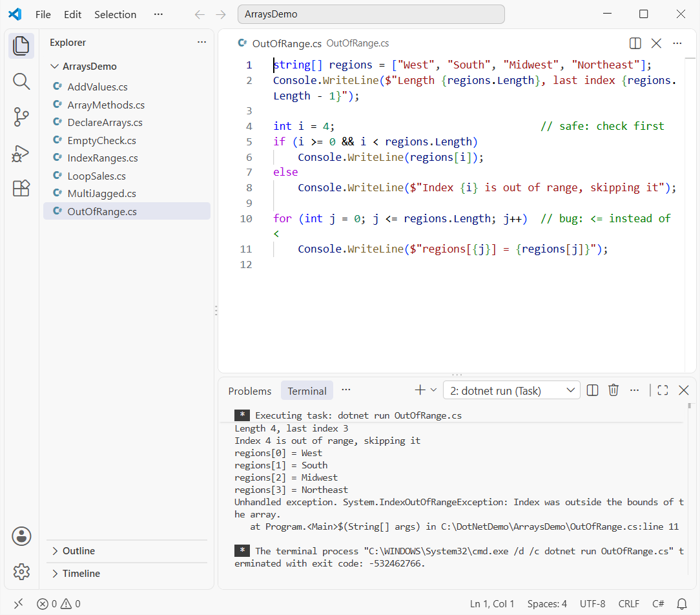Open Source Control view icon

21,117
